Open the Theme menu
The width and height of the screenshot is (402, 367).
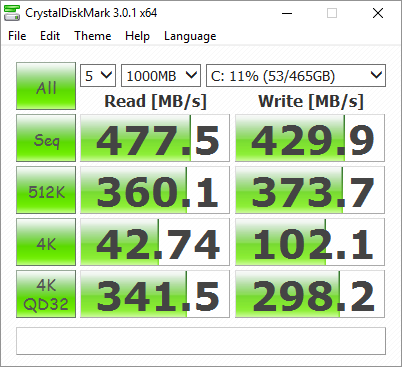coord(93,36)
